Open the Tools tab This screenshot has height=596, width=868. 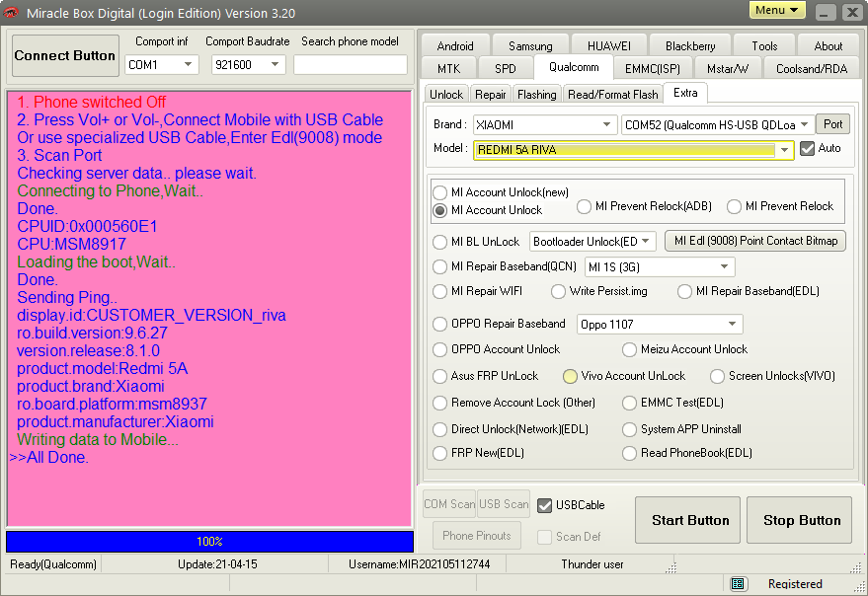[764, 46]
